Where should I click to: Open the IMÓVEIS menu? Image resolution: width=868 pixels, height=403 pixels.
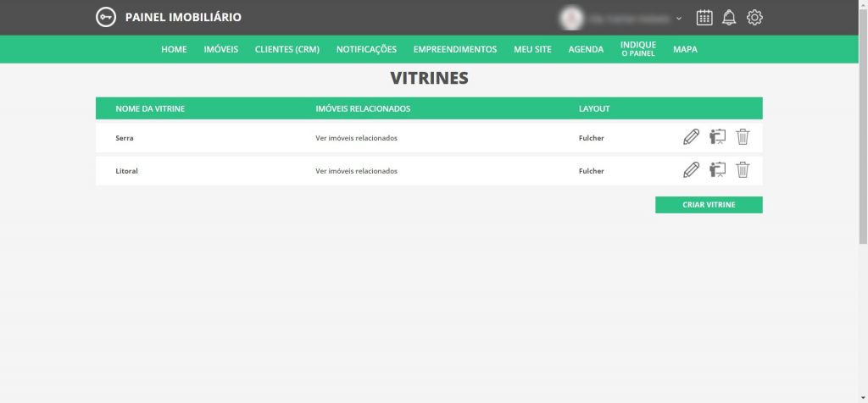[x=220, y=49]
